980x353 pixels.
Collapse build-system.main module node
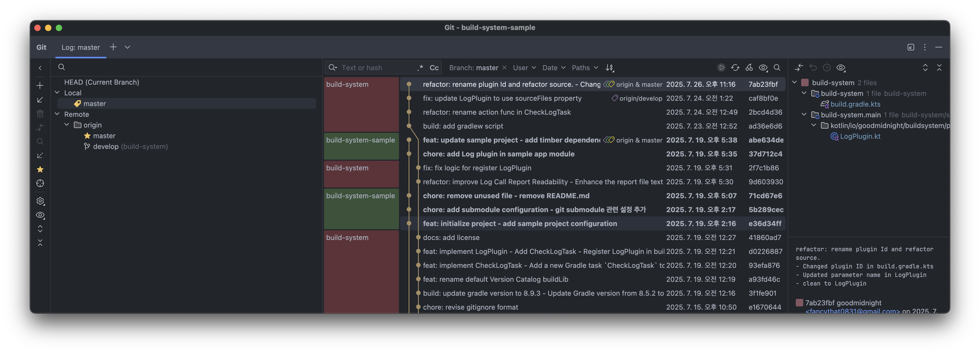804,114
